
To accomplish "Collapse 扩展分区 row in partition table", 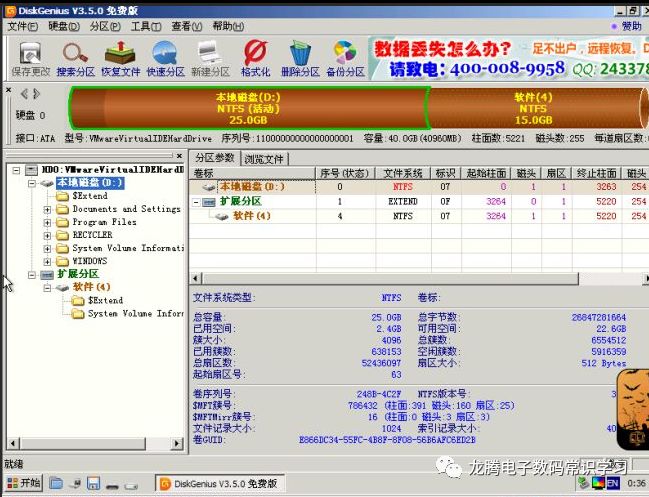I will (196, 202).
